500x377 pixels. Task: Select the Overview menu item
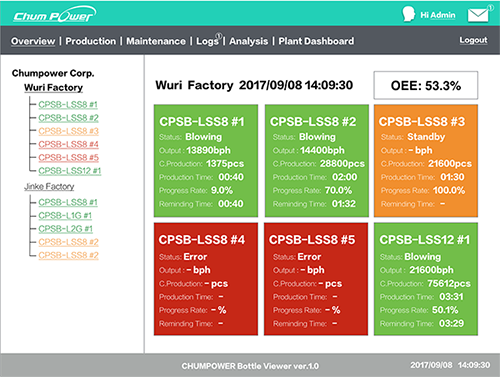(x=33, y=41)
